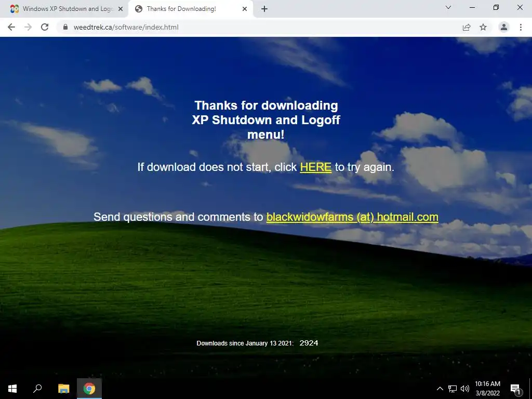Open the tab search dropdown
The height and width of the screenshot is (399, 532).
click(x=448, y=7)
